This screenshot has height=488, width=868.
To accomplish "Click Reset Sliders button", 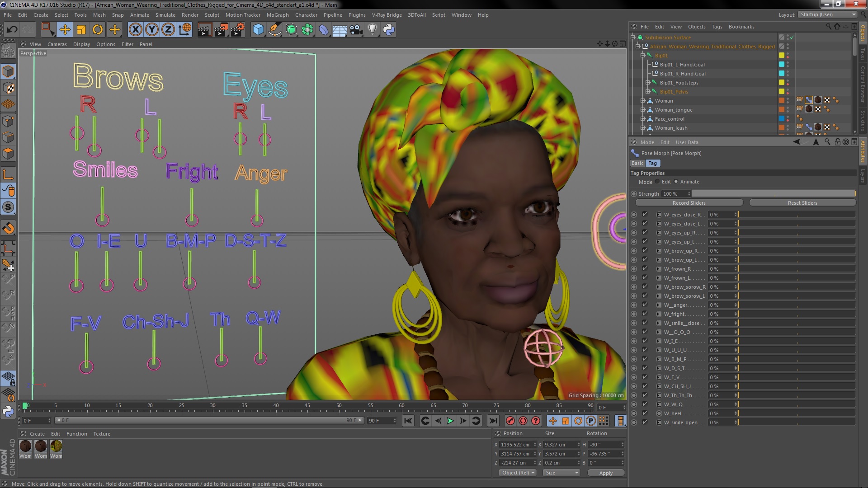I will pyautogui.click(x=802, y=203).
